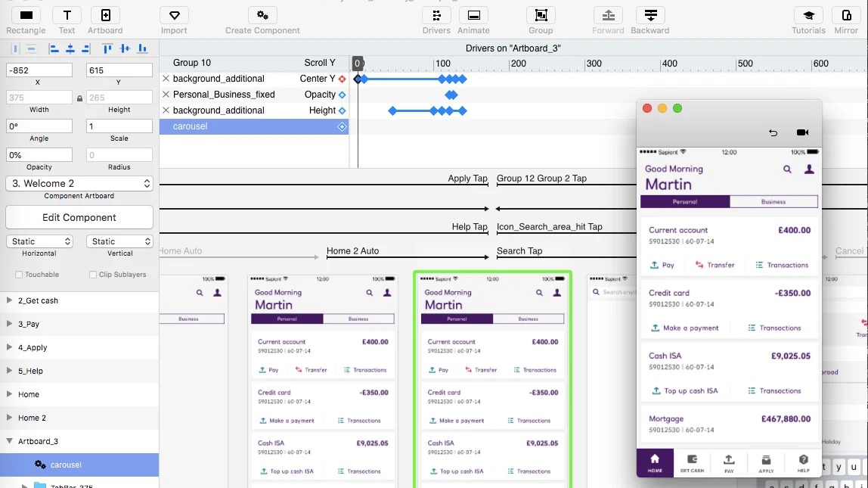
Task: Select the Rectangle tool
Action: 26,15
